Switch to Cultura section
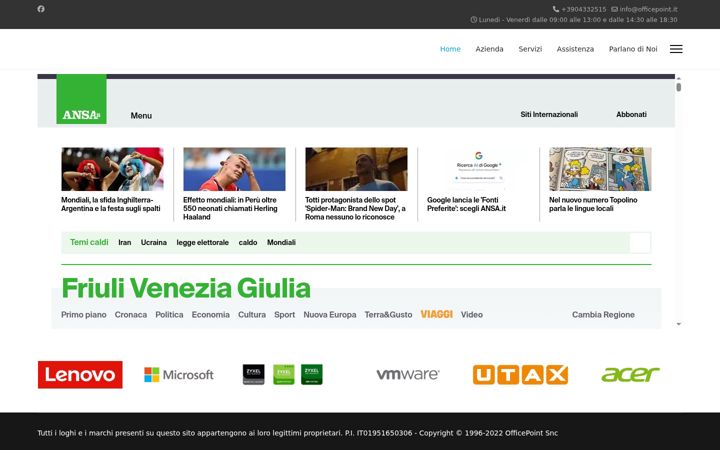This screenshot has width=720, height=450. pos(252,315)
